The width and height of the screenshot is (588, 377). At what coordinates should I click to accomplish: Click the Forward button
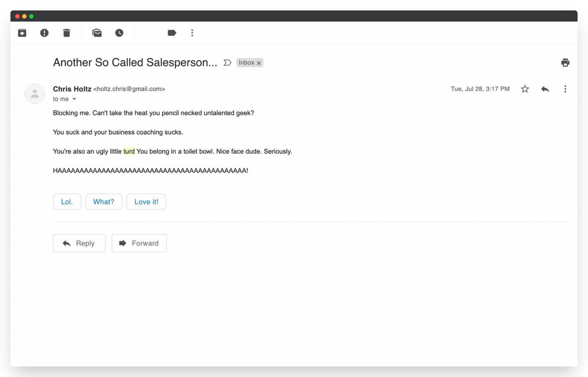click(x=139, y=243)
